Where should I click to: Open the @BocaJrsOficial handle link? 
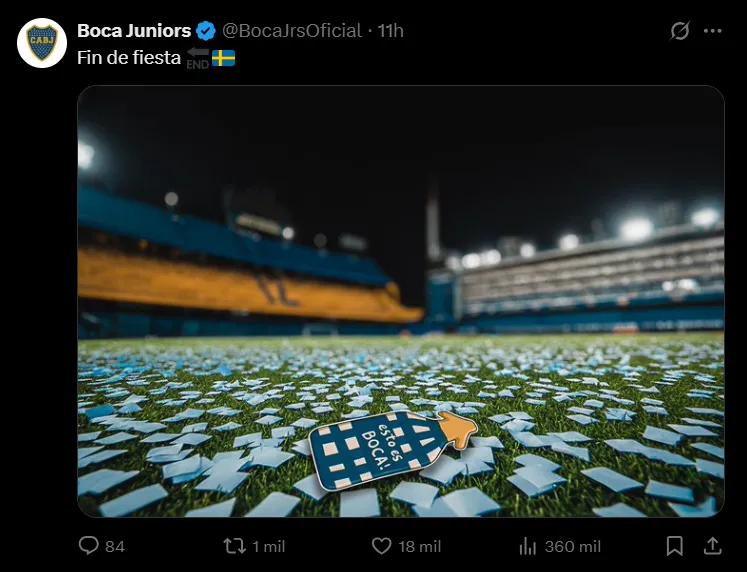[292, 31]
